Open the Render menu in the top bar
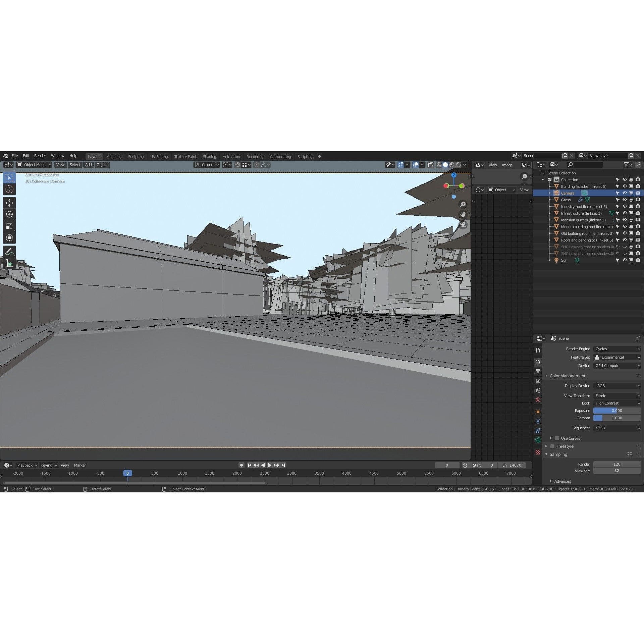Image resolution: width=644 pixels, height=644 pixels. pyautogui.click(x=40, y=155)
